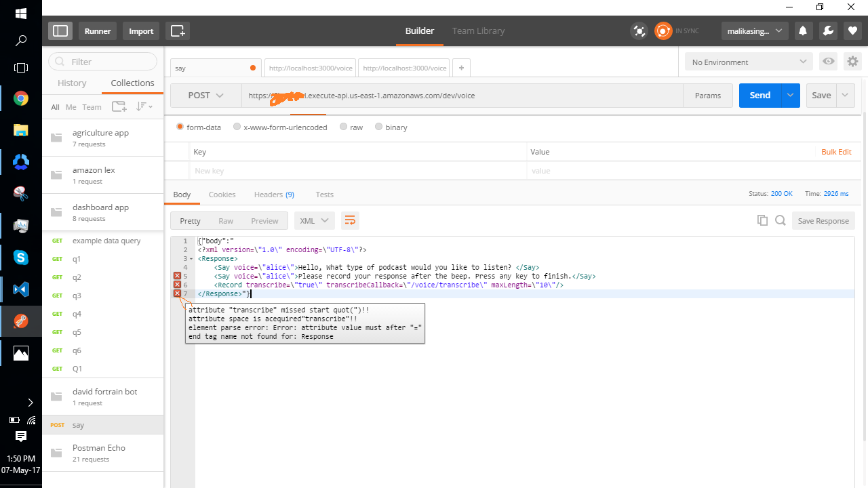Add a new request tab
Image resolution: width=868 pixels, height=488 pixels.
point(461,68)
